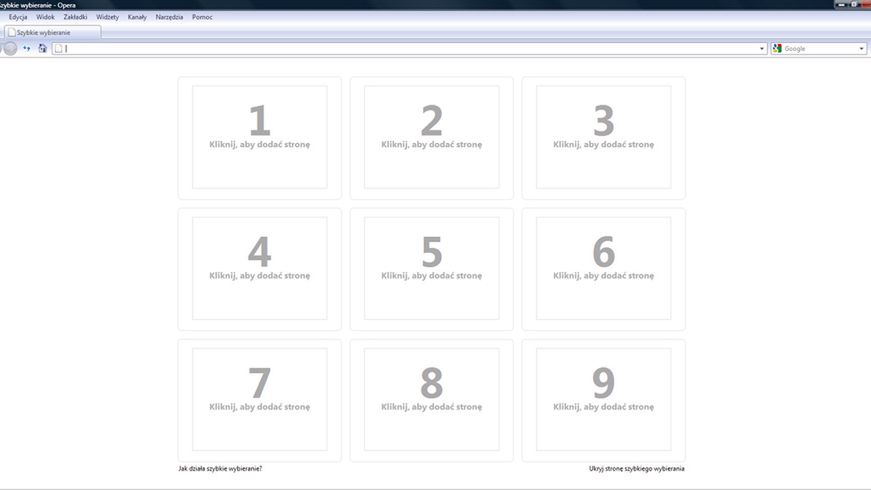The image size is (871, 490).
Task: Click inside the address bar field
Action: (410, 49)
